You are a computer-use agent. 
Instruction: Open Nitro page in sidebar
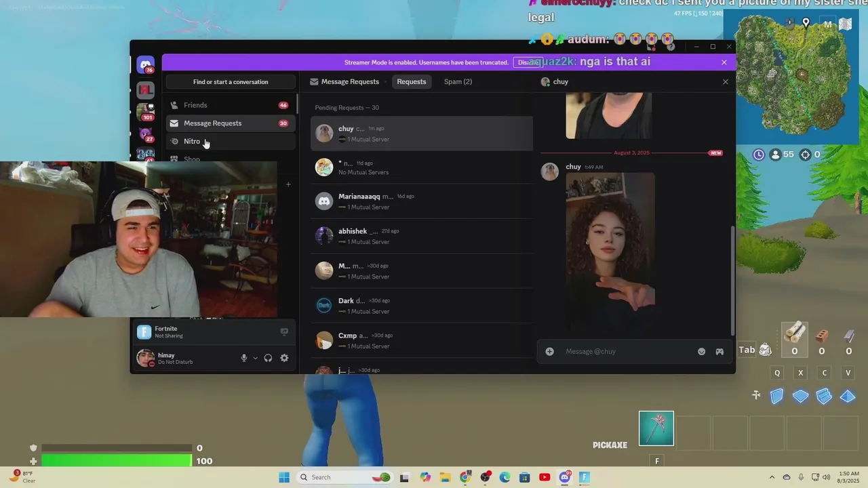tap(231, 141)
